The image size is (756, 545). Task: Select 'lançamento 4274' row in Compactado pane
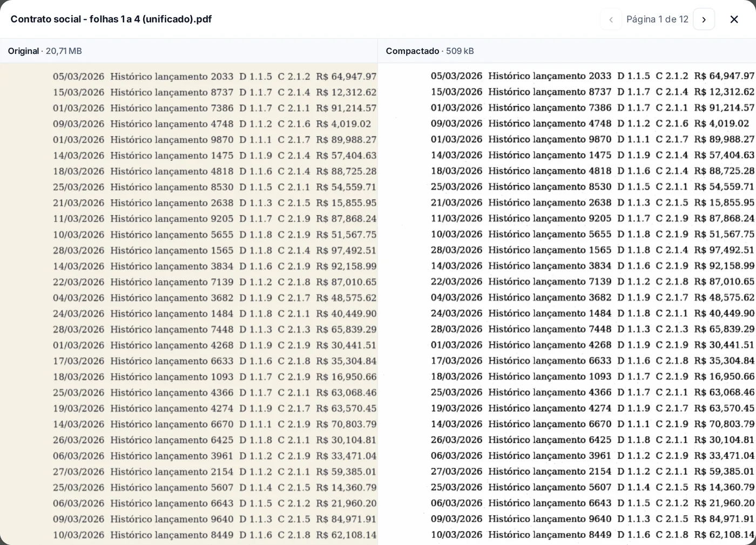point(593,408)
